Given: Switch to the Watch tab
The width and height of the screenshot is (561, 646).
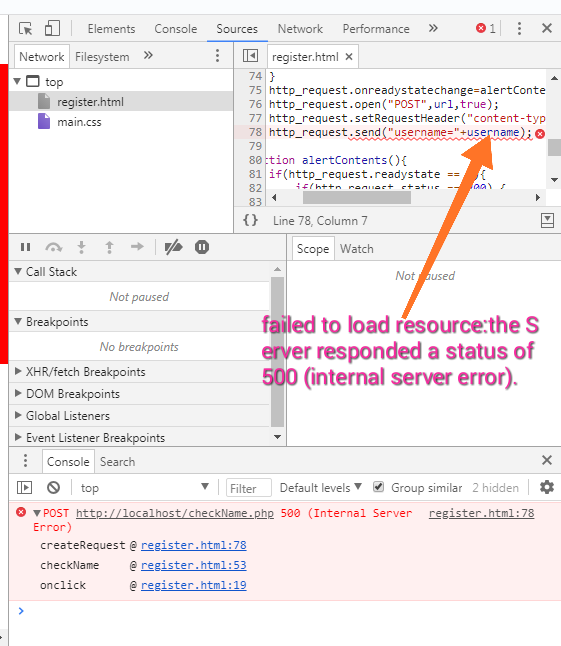Looking at the screenshot, I should pyautogui.click(x=357, y=249).
